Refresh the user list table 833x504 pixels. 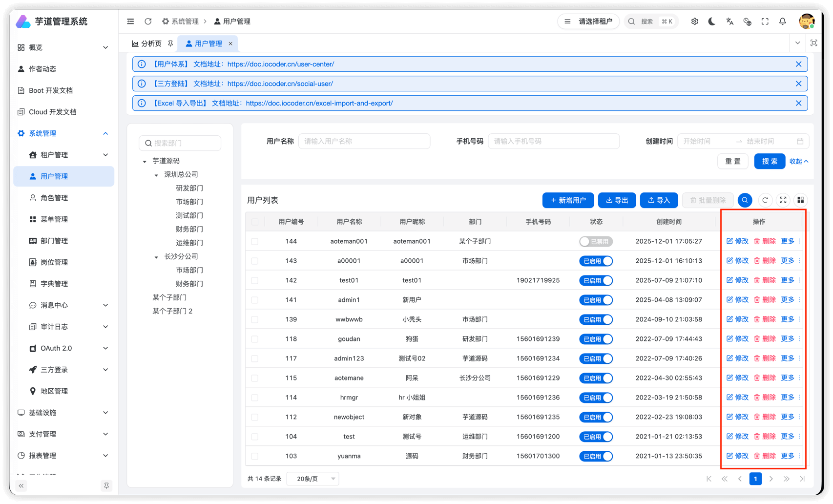765,200
